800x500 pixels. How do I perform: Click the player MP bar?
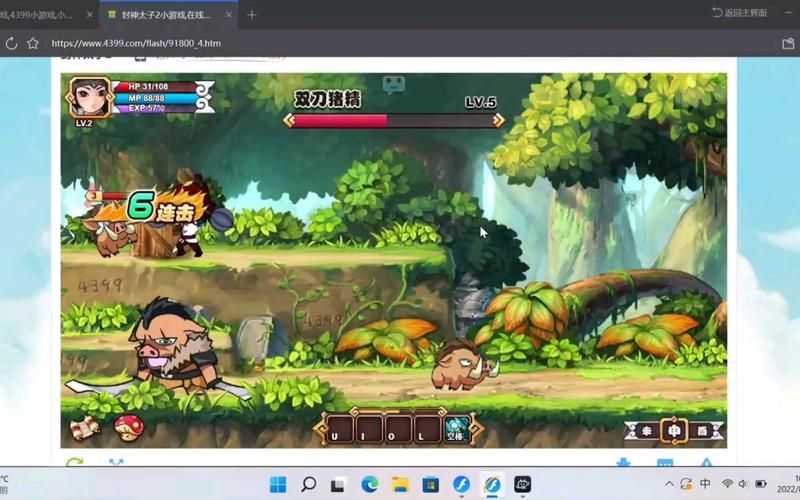tap(156, 98)
